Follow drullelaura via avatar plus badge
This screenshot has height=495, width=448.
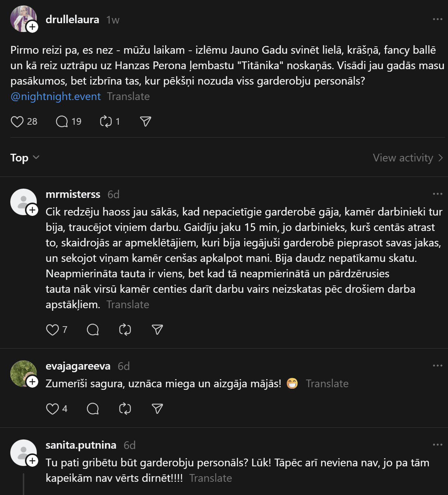tap(32, 27)
